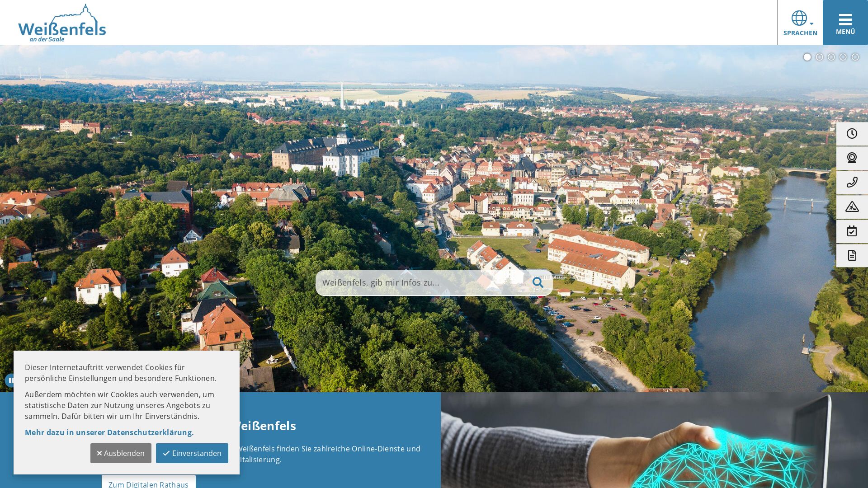
Task: Open the Datenschutzerklärung link
Action: pyautogui.click(x=109, y=432)
